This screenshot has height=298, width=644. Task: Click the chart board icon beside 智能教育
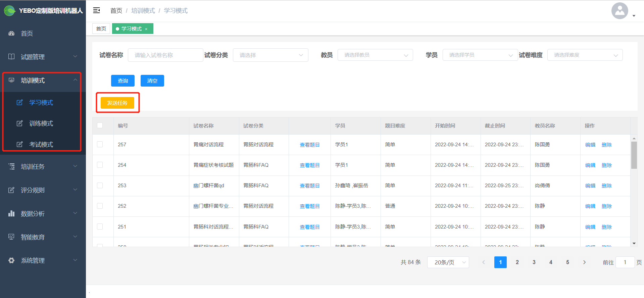(11, 237)
